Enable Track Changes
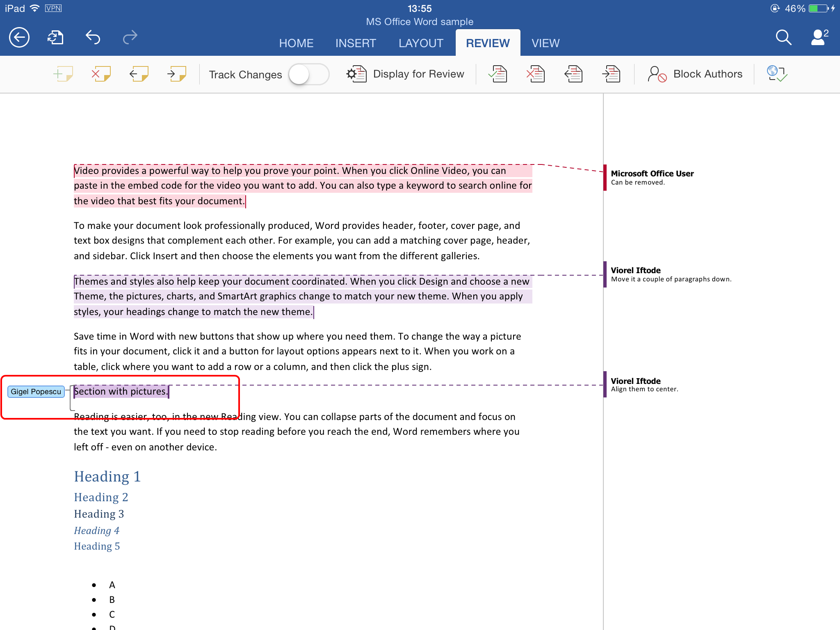 pyautogui.click(x=309, y=74)
